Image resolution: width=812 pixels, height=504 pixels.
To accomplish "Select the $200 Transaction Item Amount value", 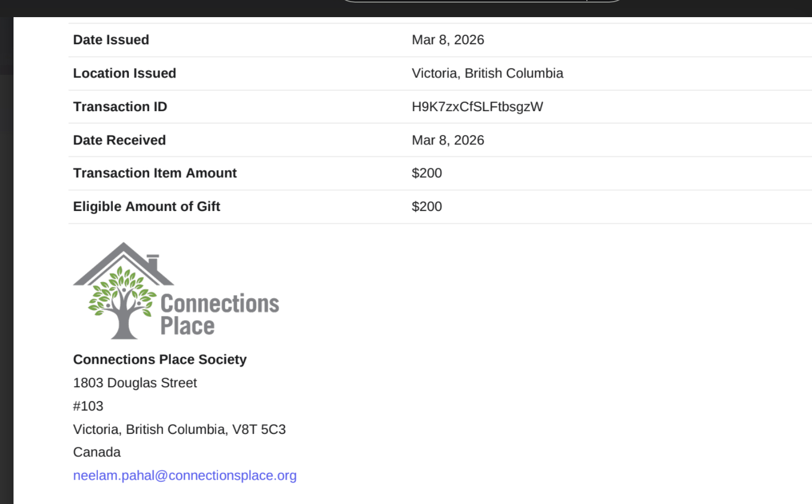I will pyautogui.click(x=426, y=173).
